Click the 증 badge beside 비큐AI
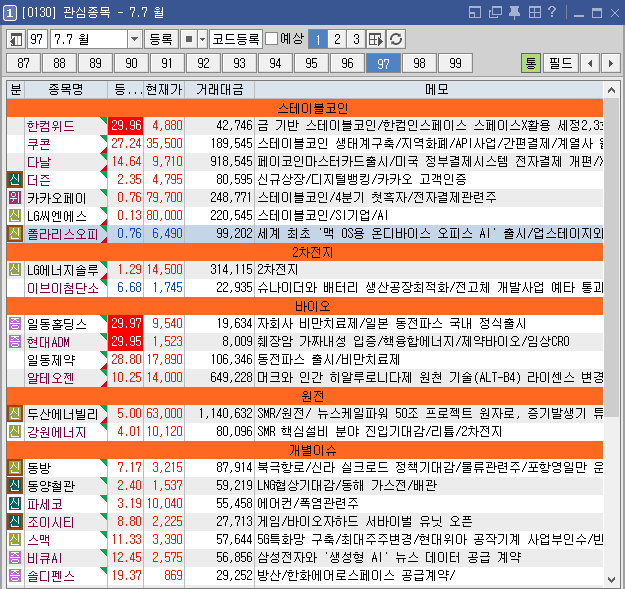The height and width of the screenshot is (589, 625). click(15, 558)
